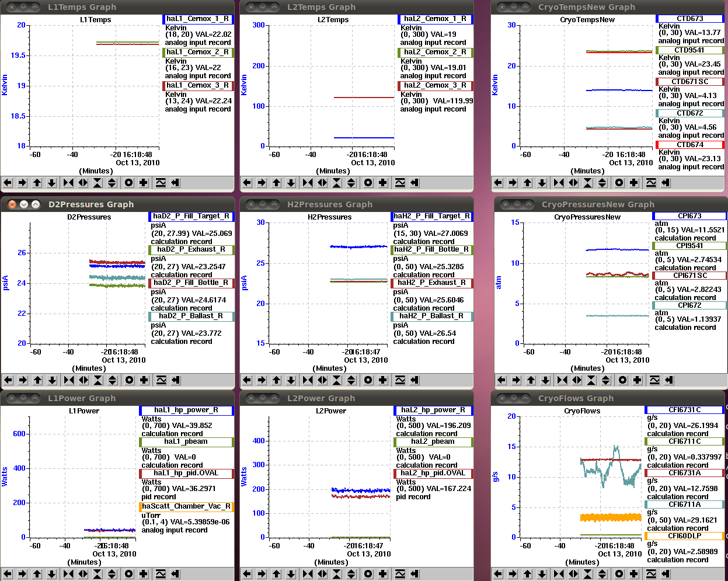Zoom in vertically in L1Temps Graph

97,183
